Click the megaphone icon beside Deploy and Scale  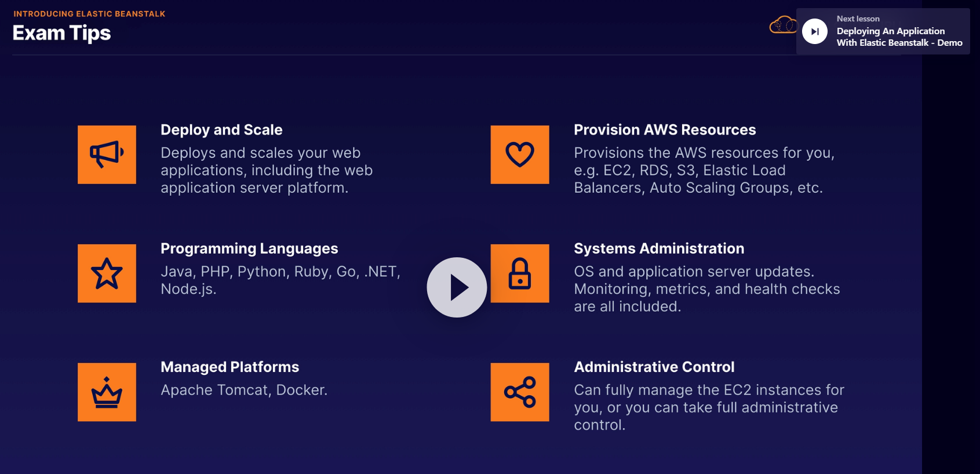click(107, 155)
